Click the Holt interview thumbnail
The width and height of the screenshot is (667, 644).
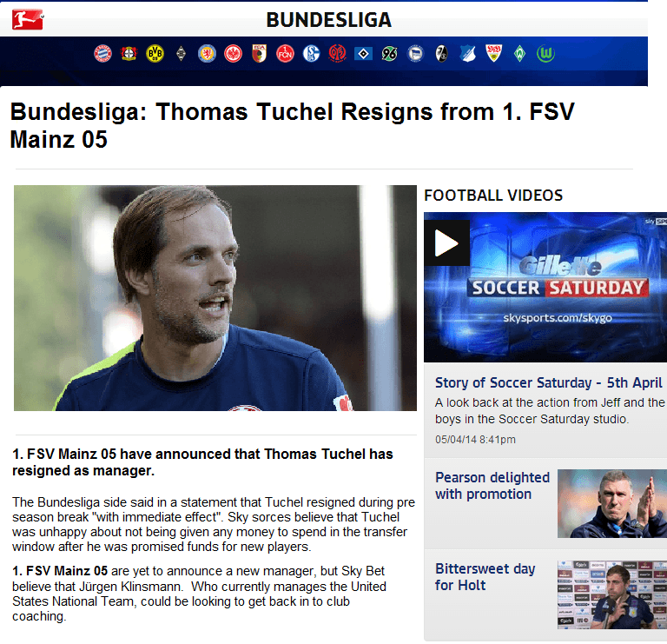click(x=612, y=594)
